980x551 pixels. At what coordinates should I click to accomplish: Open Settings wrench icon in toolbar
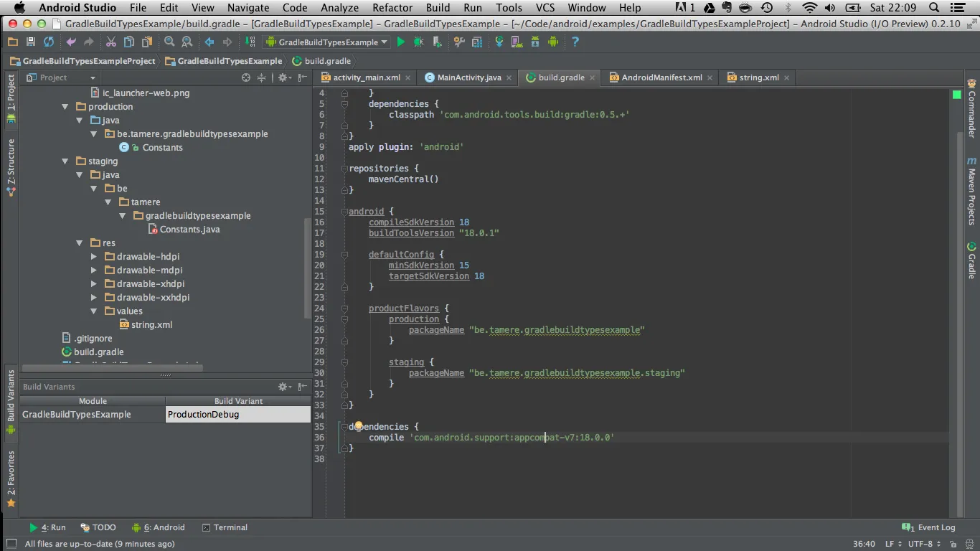[x=459, y=42]
